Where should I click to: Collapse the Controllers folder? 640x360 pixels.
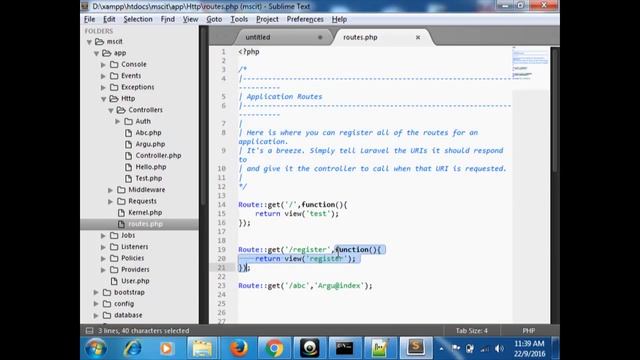(x=111, y=110)
